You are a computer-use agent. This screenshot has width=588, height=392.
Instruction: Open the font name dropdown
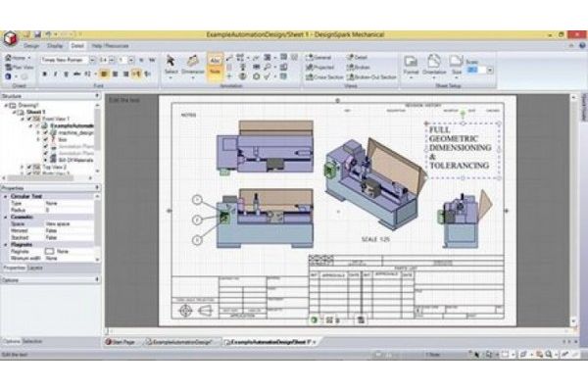92,60
